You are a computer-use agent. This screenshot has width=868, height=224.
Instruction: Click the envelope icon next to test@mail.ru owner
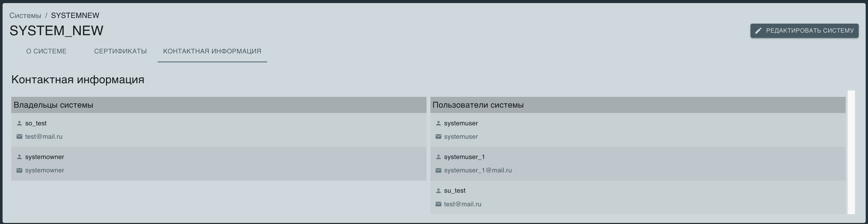click(19, 137)
